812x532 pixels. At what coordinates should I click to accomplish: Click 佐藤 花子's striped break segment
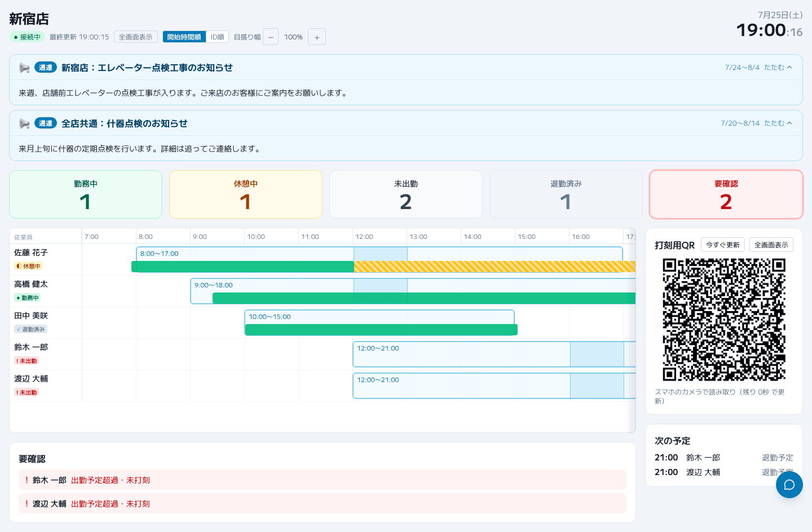(495, 267)
